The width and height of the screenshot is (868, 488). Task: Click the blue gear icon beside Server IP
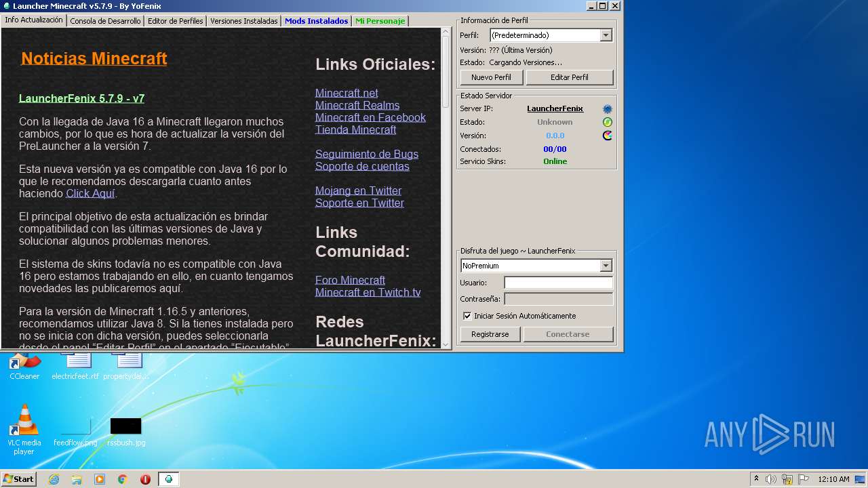(x=608, y=108)
